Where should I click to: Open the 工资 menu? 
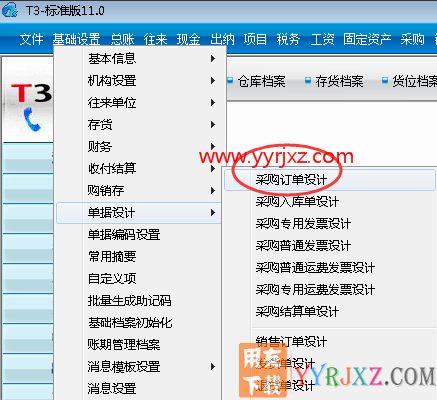(322, 39)
